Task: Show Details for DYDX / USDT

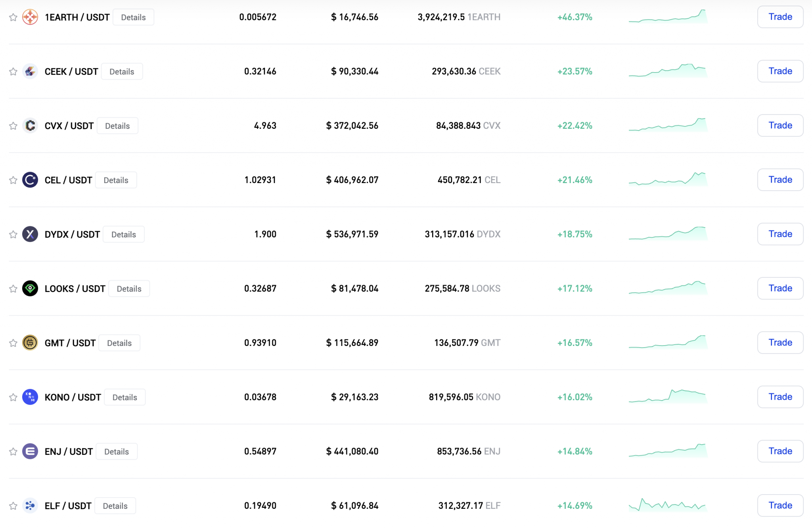Action: pyautogui.click(x=124, y=234)
